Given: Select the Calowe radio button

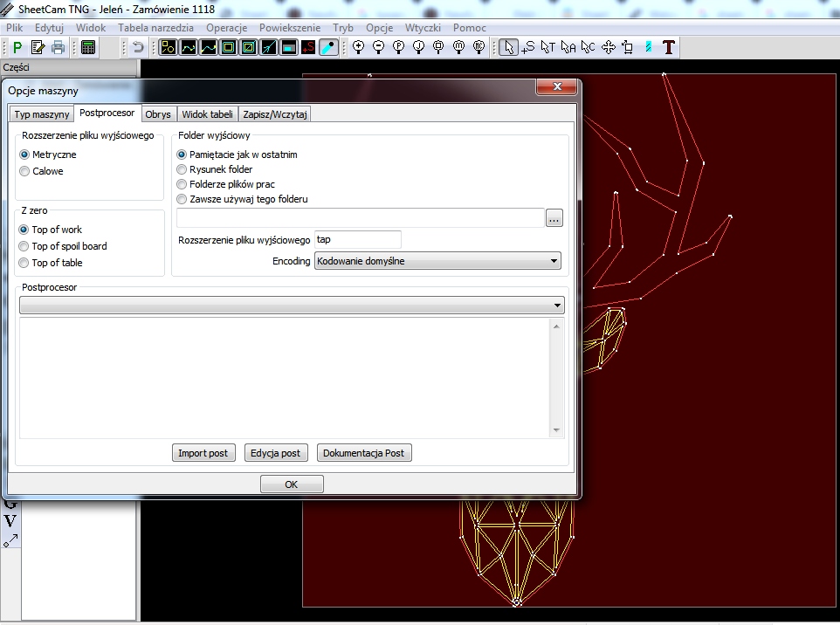Looking at the screenshot, I should pos(24,171).
